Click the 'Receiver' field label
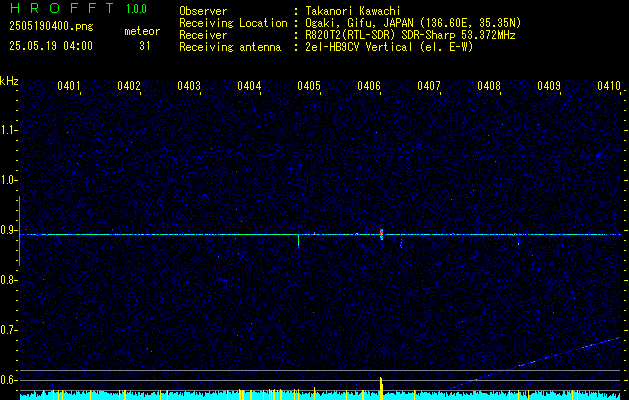 pos(203,35)
